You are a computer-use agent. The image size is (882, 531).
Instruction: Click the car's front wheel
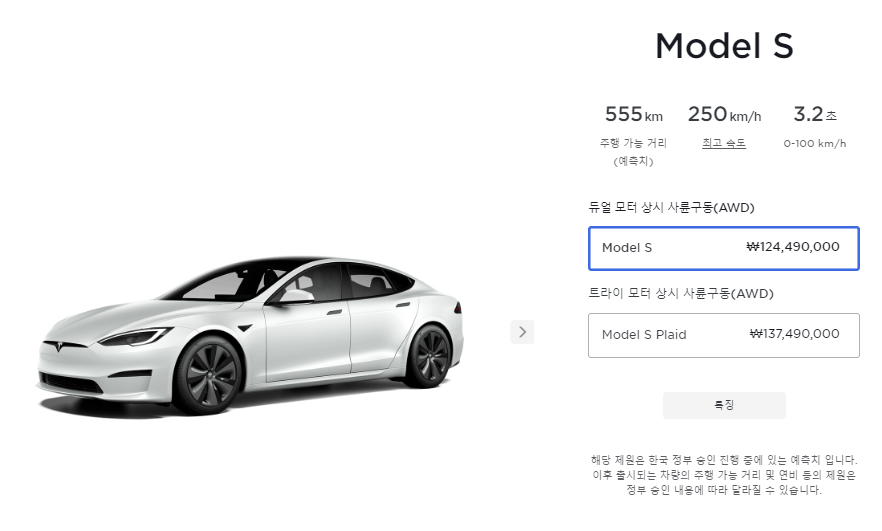[209, 375]
